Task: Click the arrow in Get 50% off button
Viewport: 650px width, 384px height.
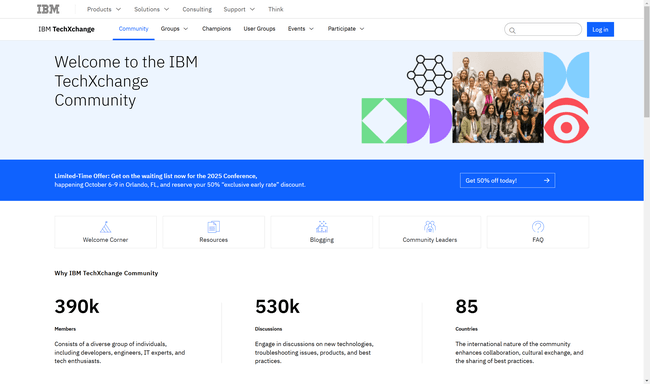Action: (547, 180)
